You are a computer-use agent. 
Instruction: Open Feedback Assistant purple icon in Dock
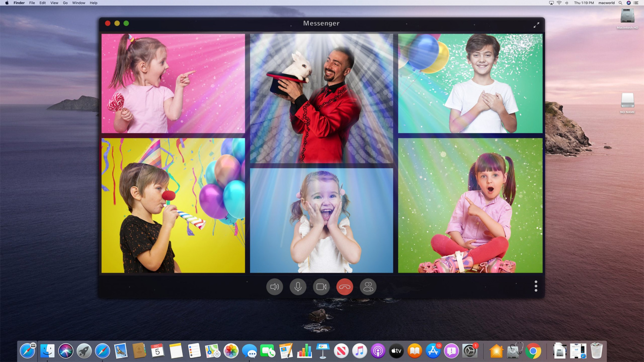tap(451, 351)
